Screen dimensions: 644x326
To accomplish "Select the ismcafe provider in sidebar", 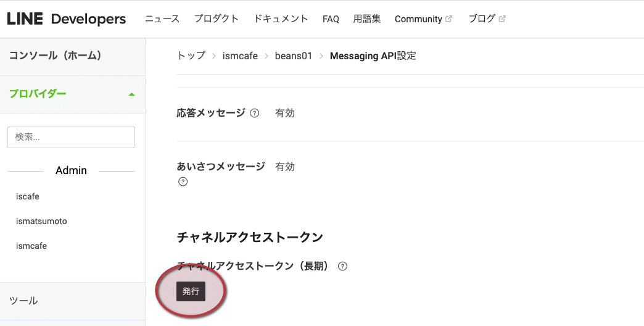I will click(x=31, y=246).
